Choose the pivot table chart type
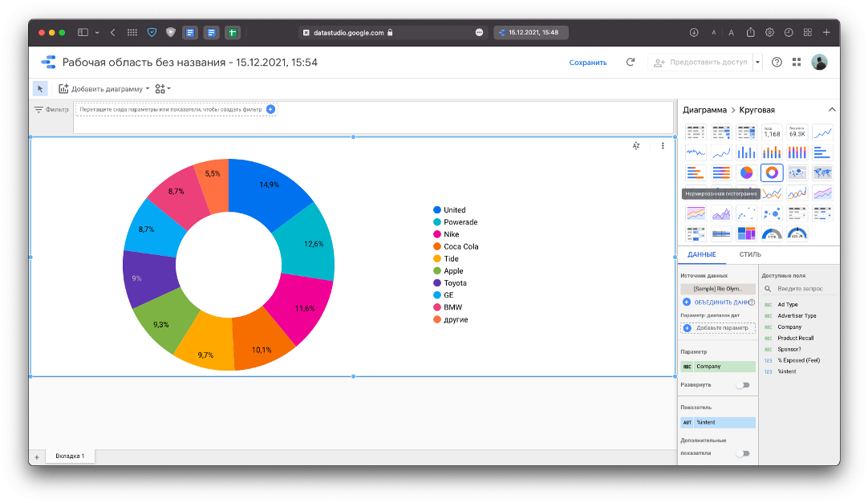The height and width of the screenshot is (503, 868). pyautogui.click(x=797, y=213)
